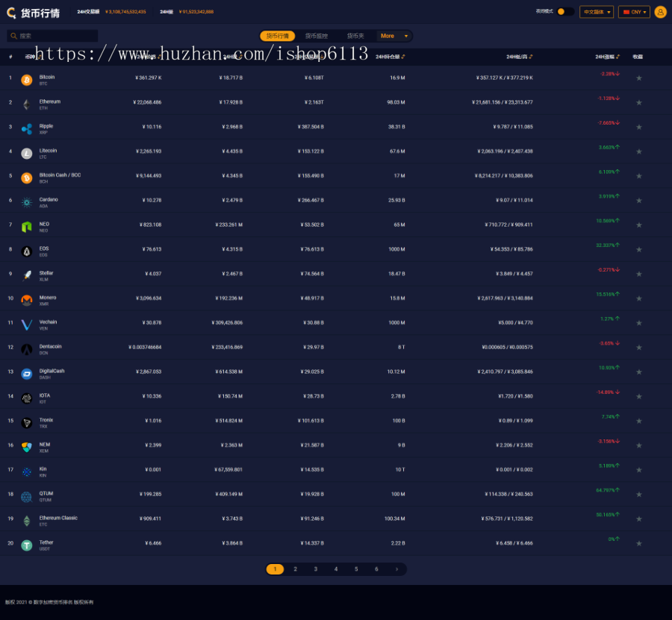Go to page 6 in pagination

point(377,569)
